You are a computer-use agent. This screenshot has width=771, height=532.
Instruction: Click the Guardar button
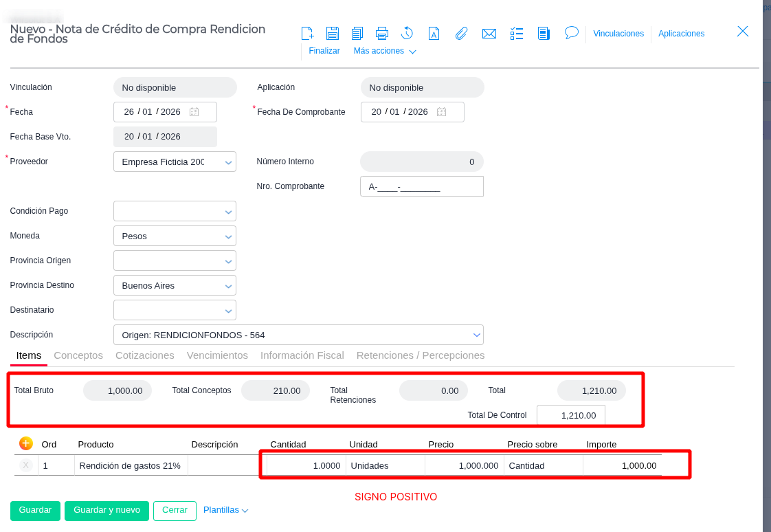(35, 511)
